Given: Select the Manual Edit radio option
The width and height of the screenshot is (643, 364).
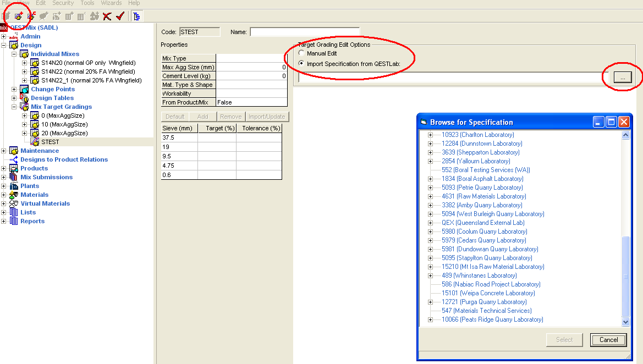Looking at the screenshot, I should pyautogui.click(x=301, y=53).
